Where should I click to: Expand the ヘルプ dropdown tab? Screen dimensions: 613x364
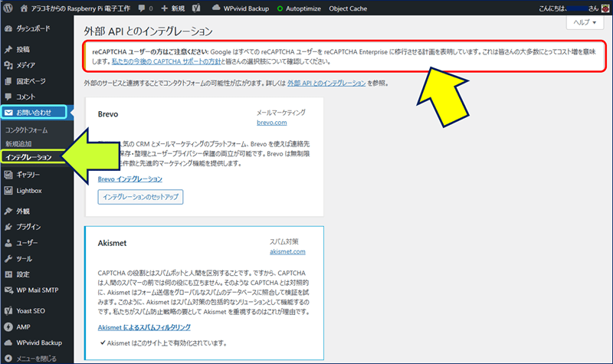tap(585, 22)
